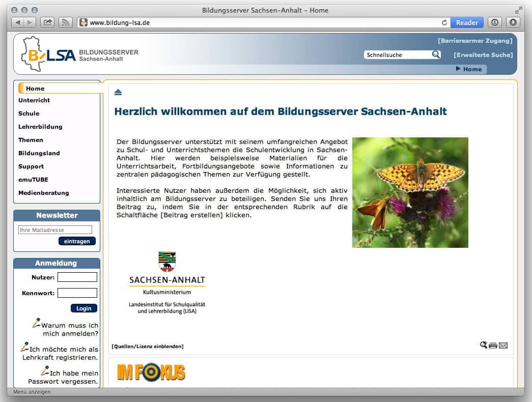Image resolution: width=532 pixels, height=402 pixels.
Task: Click the Safari share icon
Action: coord(47,22)
